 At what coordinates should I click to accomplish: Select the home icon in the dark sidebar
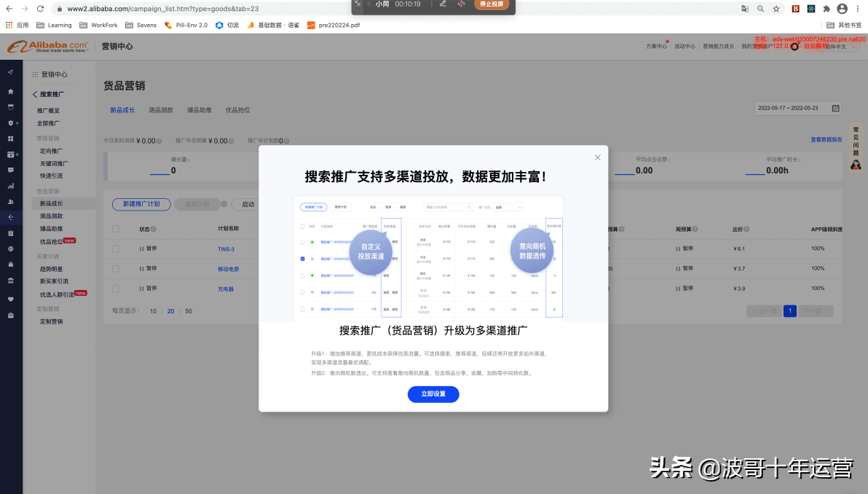(x=9, y=91)
